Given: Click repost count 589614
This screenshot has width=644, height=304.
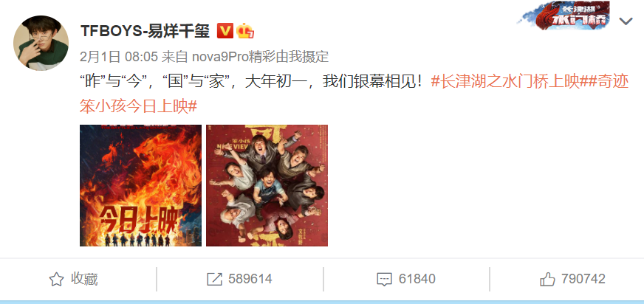Looking at the screenshot, I should point(250,280).
